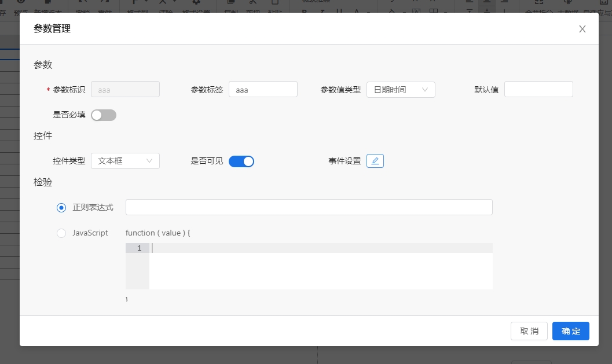Enable the 是否必填 switch
The height and width of the screenshot is (364, 612).
[x=104, y=115]
